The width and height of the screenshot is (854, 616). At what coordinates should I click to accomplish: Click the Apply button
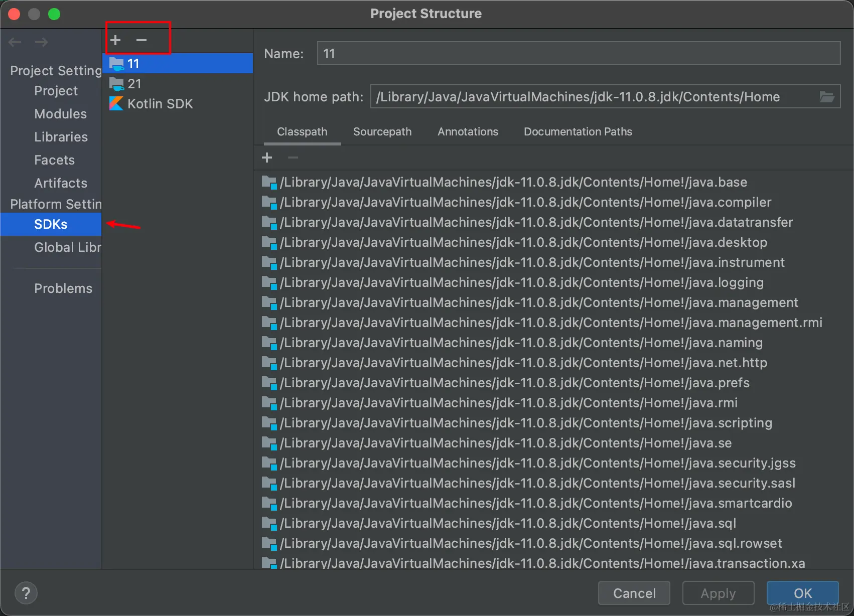(x=718, y=593)
